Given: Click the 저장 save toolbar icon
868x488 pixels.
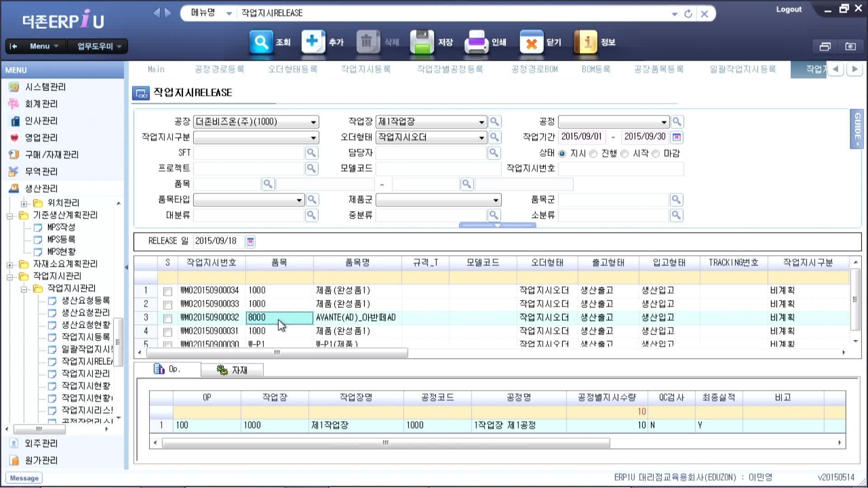Looking at the screenshot, I should tap(422, 42).
